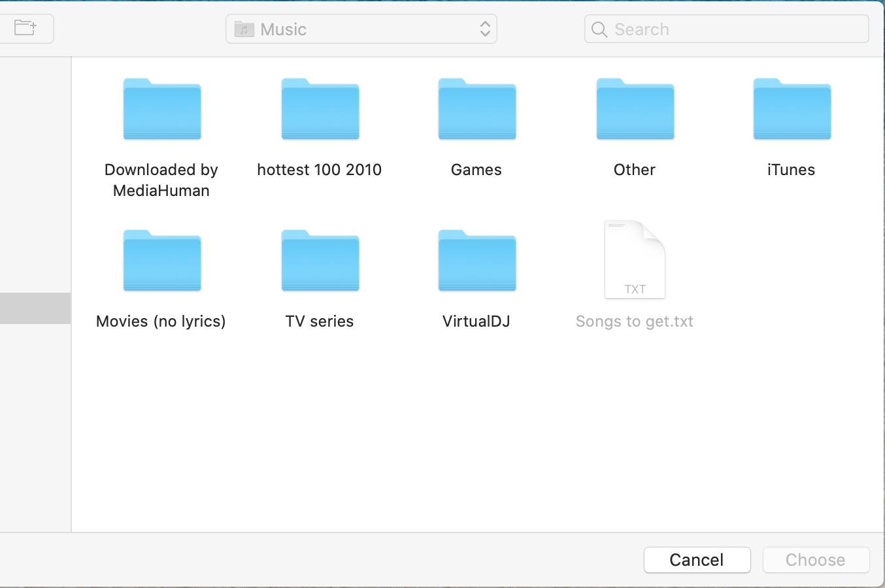Open the Downloaded by MediaHuman folder

[161, 109]
